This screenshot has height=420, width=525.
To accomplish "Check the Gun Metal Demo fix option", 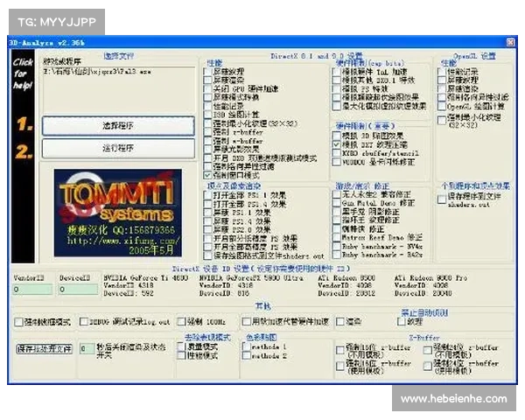I will coord(338,202).
